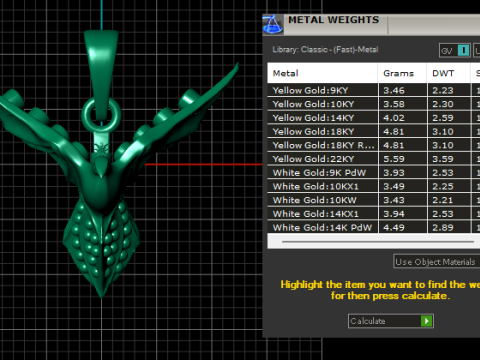The width and height of the screenshot is (480, 360).
Task: Select the White Gold:14KX1 row
Action: [374, 213]
